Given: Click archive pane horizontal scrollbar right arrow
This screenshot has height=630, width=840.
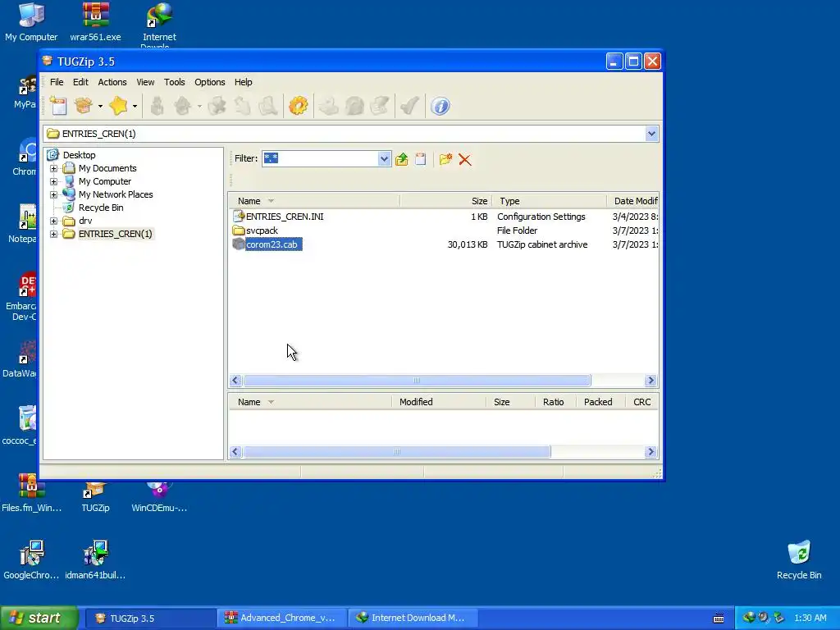Looking at the screenshot, I should click(x=651, y=452).
